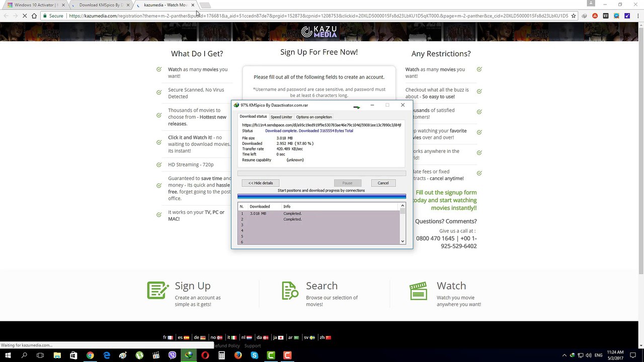The image size is (644, 362).
Task: Open the Action Center notifications icon
Action: [633, 355]
